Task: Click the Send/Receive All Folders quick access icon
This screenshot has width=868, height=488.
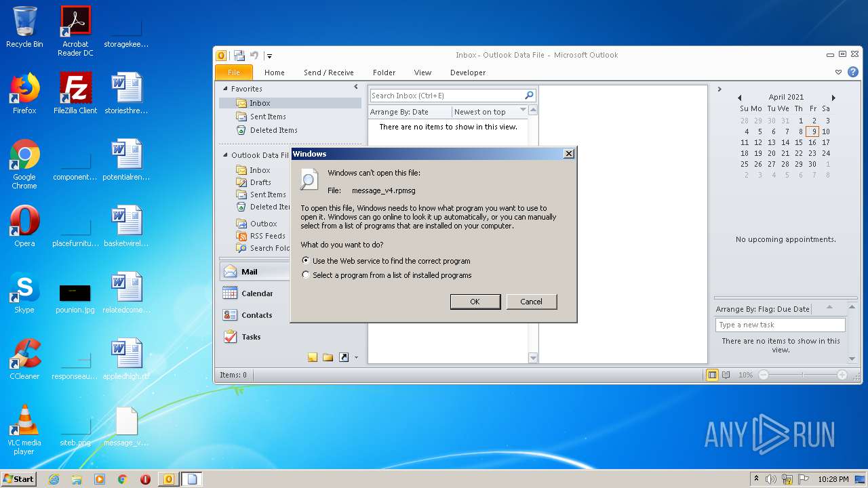Action: pyautogui.click(x=239, y=56)
